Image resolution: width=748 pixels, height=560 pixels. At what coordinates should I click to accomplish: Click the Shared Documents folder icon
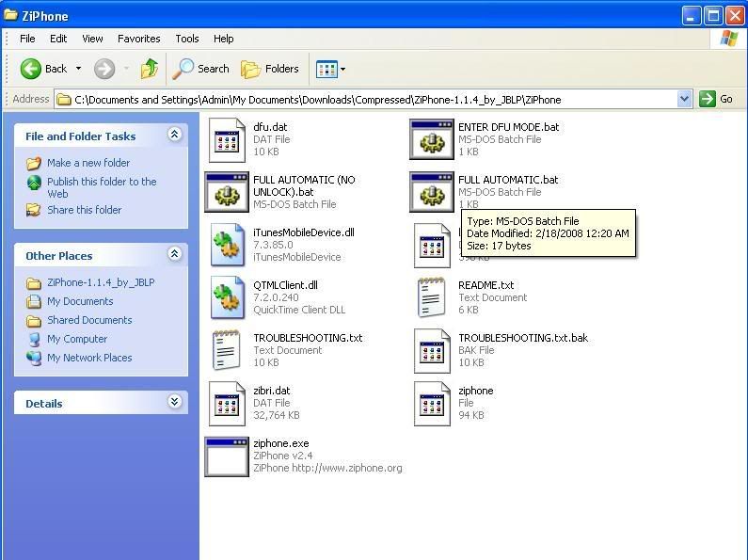pyautogui.click(x=33, y=321)
